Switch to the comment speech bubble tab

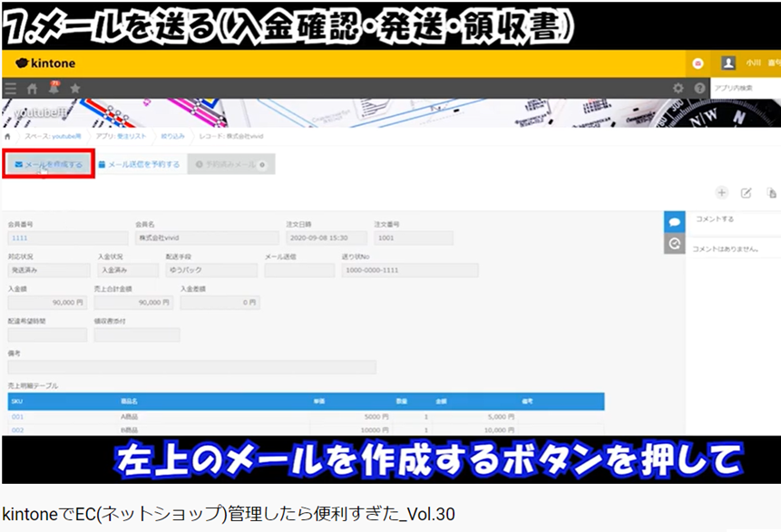[x=674, y=220]
